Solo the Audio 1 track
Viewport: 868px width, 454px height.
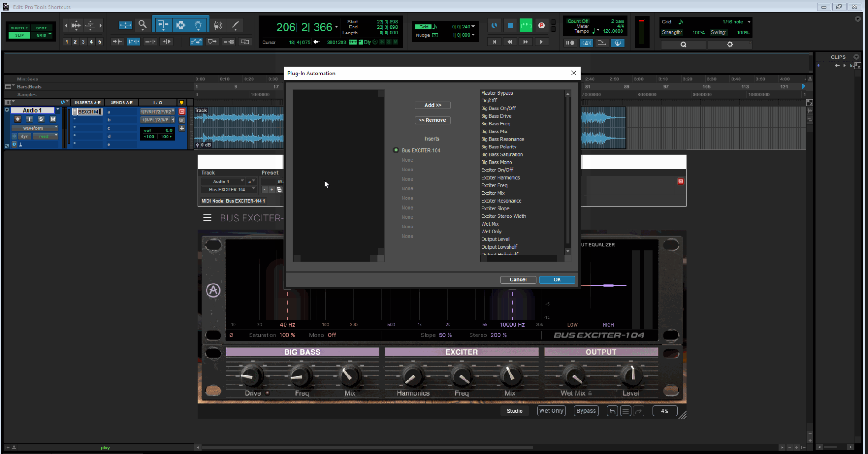click(x=41, y=119)
